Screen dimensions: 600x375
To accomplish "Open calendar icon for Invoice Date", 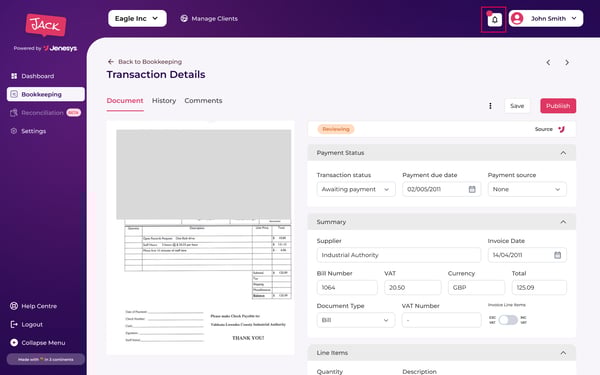I will 558,255.
